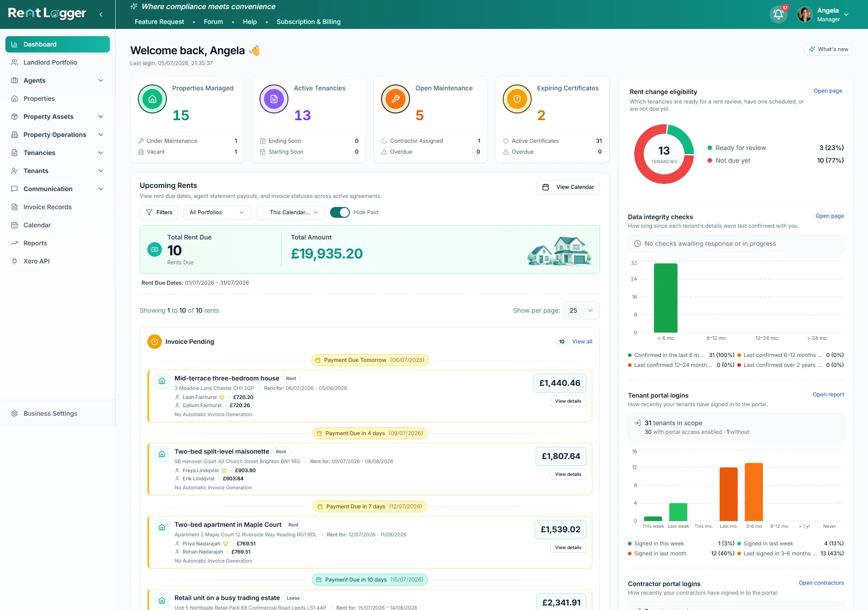This screenshot has height=610, width=868.
Task: View details for the £1,539.02 rent
Action: click(568, 548)
